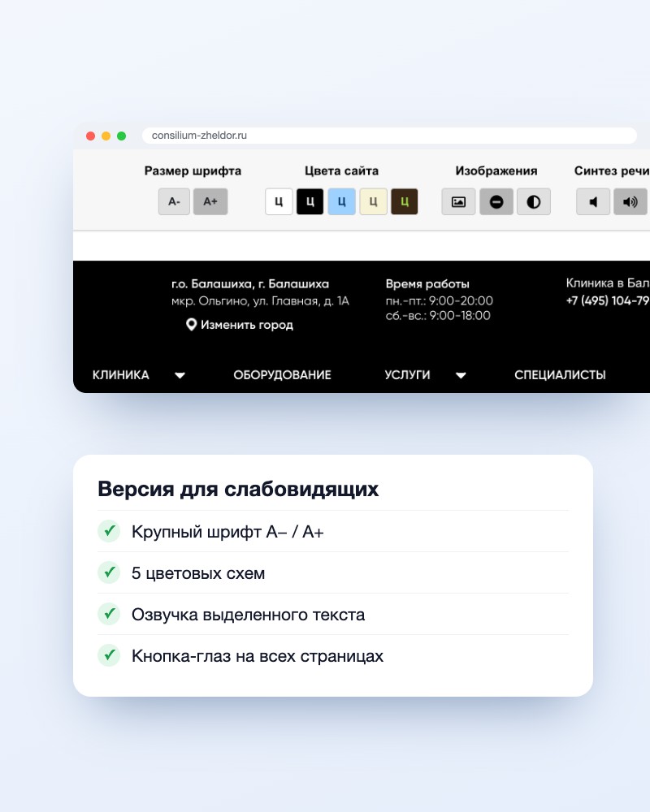
Task: Enable images with the picture icon
Action: pyautogui.click(x=458, y=201)
